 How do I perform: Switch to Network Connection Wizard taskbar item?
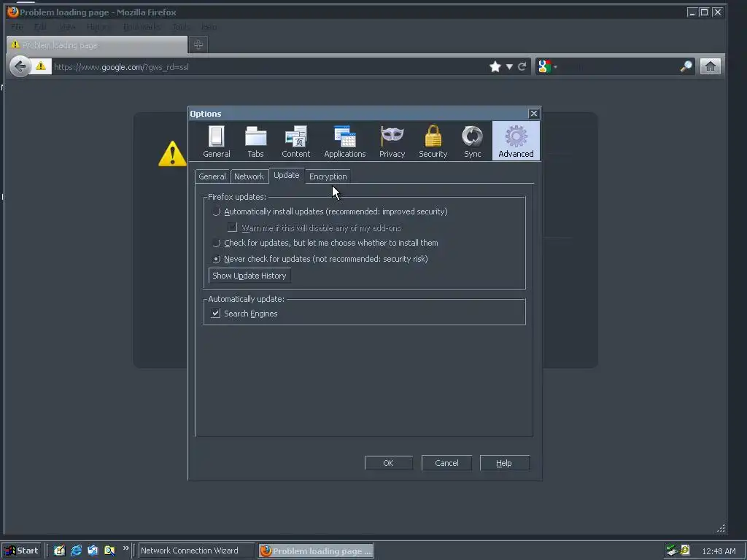(196, 551)
